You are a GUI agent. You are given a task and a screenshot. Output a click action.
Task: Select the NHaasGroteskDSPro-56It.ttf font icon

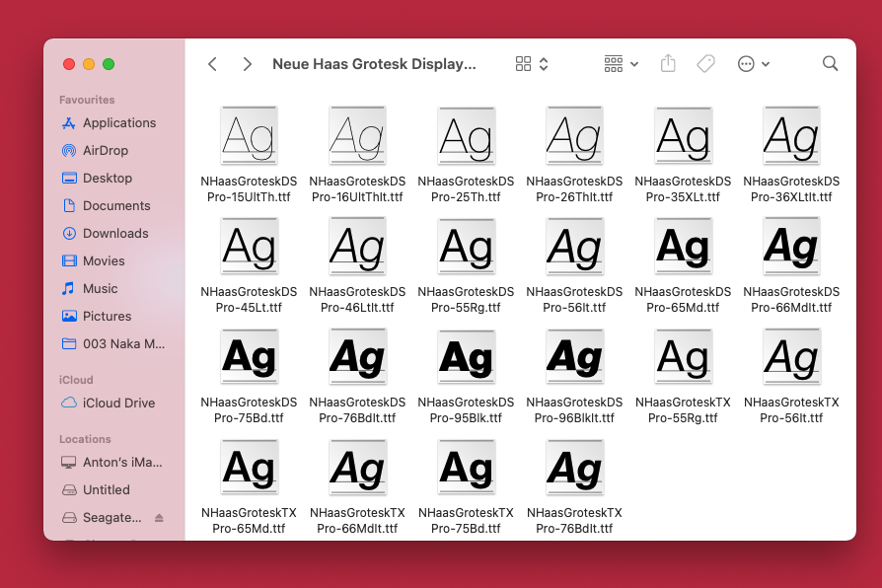coord(574,246)
